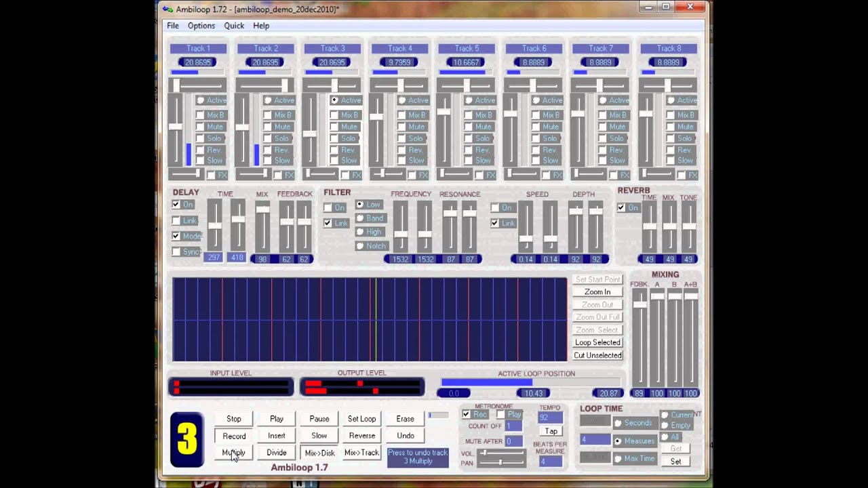Enable the Filter On checkbox
868x488 pixels.
pyautogui.click(x=328, y=207)
